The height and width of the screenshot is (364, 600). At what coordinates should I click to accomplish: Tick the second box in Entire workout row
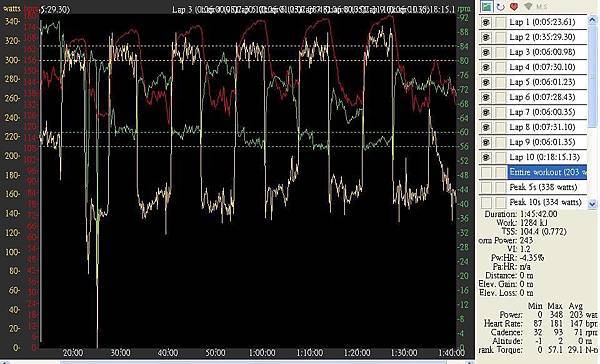click(500, 172)
